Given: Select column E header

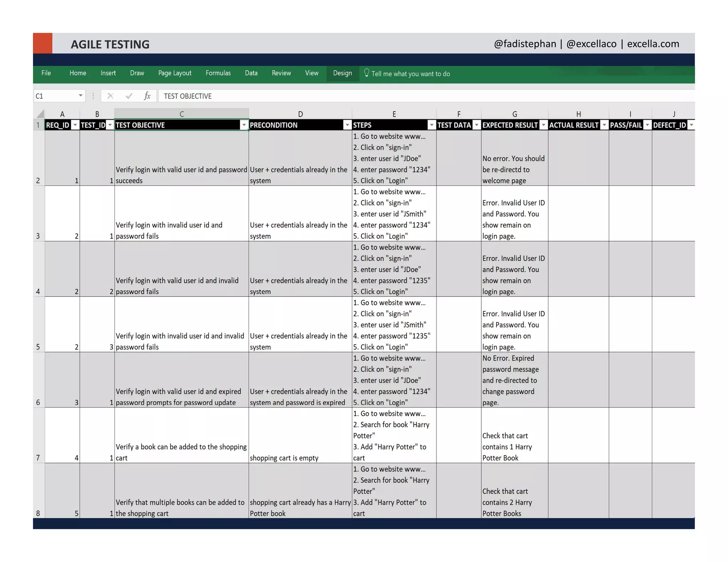Looking at the screenshot, I should 394,114.
